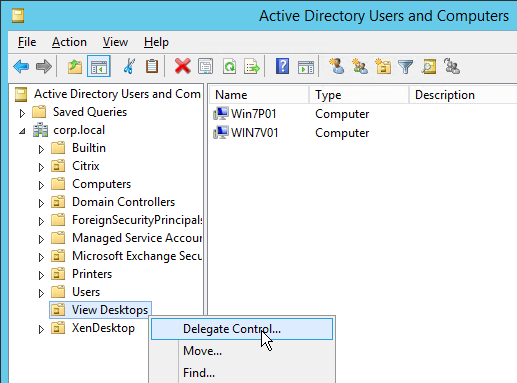Screen dimensions: 517x383
Task: Expand the XenDesktop tree node
Action: 41,329
